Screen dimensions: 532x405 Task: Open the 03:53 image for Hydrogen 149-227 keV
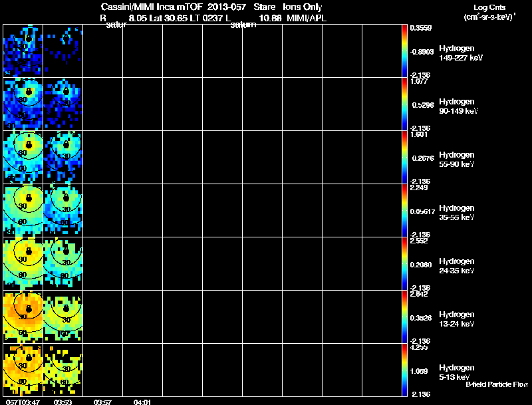tap(63, 51)
